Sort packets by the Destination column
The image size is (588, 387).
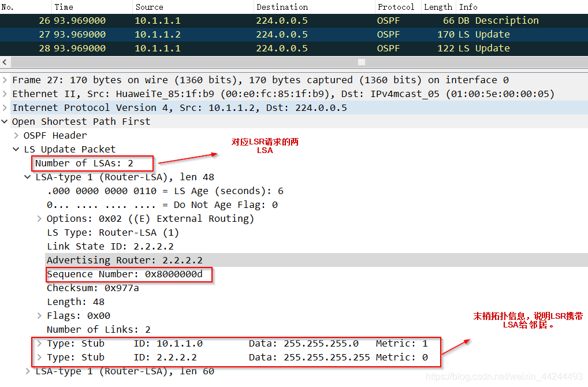[314, 7]
